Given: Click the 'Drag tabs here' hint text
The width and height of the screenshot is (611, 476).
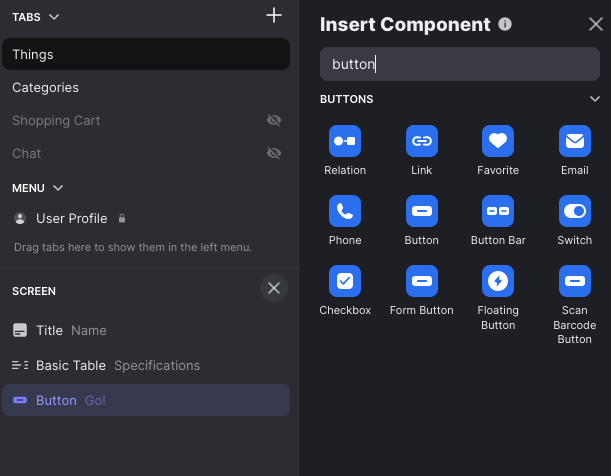Looking at the screenshot, I should [133, 247].
